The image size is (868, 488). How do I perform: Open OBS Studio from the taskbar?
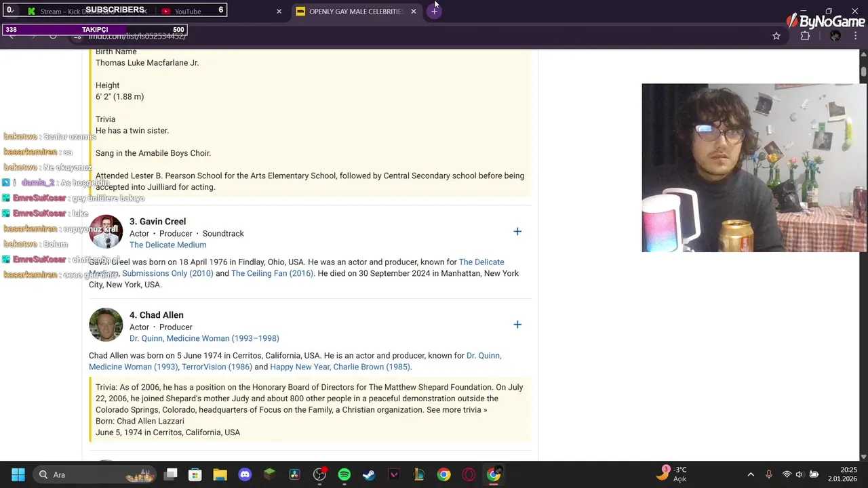319,474
